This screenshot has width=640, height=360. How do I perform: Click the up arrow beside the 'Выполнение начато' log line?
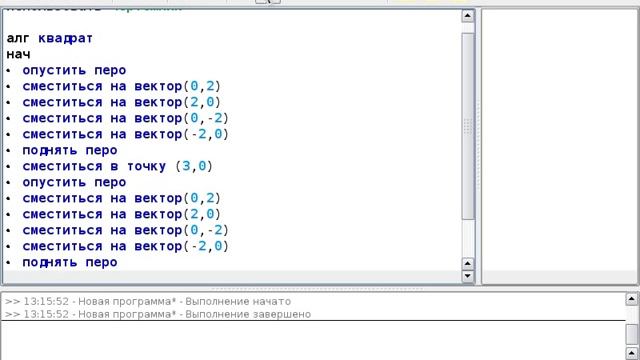(x=631, y=299)
